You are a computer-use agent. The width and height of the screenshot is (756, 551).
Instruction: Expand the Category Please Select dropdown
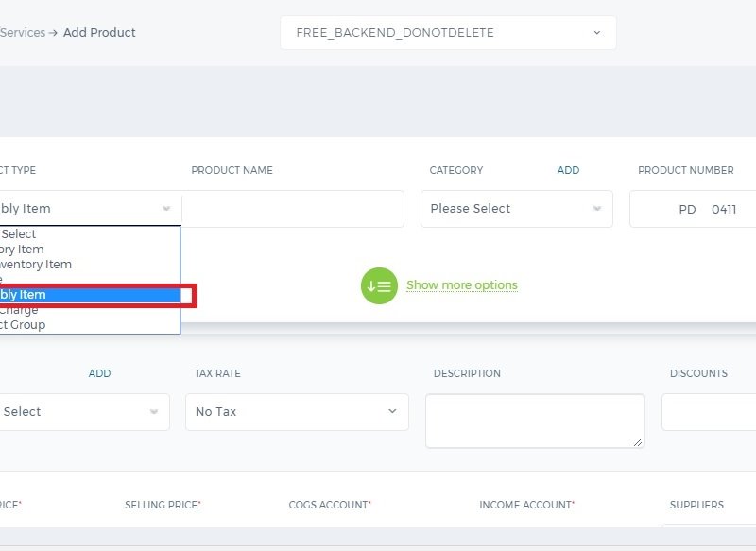(x=517, y=209)
